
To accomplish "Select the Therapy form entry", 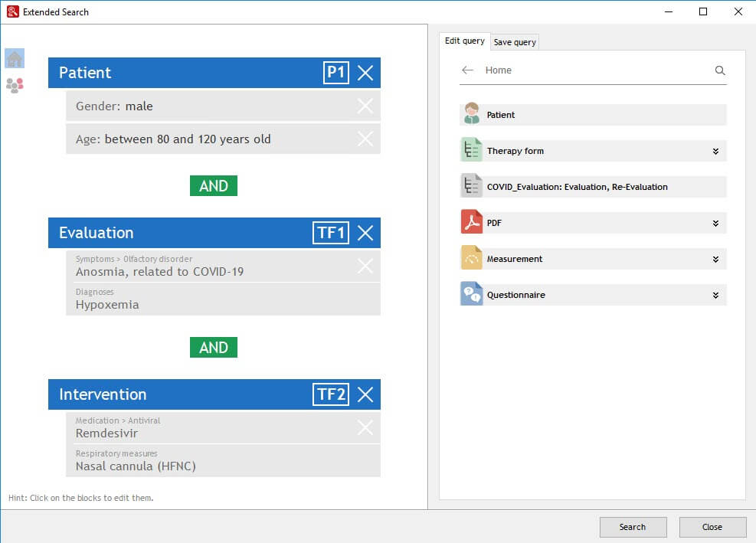I will (x=593, y=151).
